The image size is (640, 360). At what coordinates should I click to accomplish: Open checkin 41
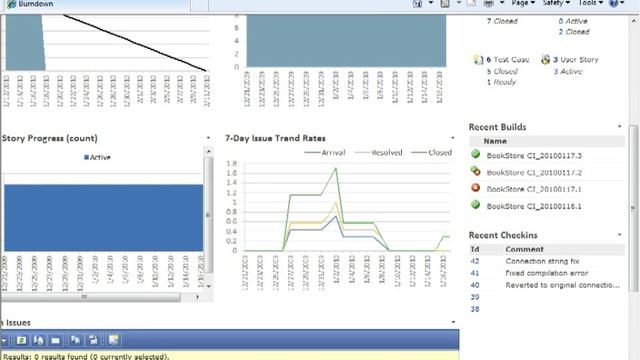tap(475, 273)
